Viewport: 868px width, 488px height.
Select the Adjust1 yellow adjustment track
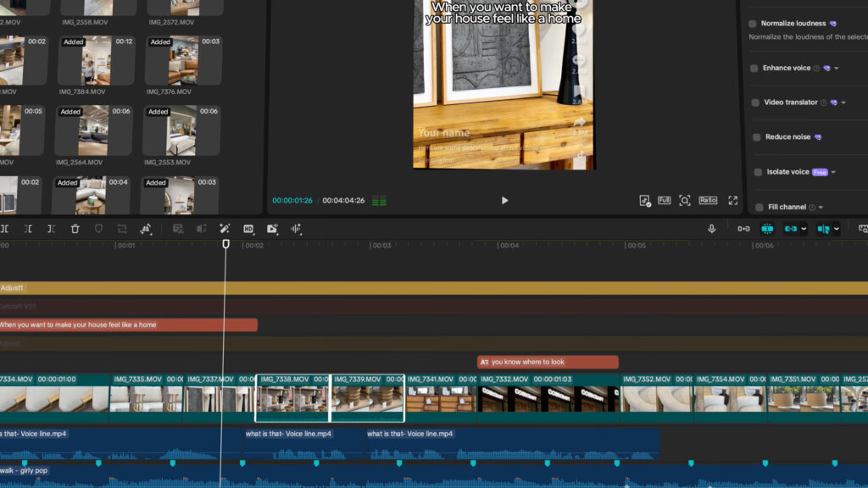pyautogui.click(x=434, y=288)
